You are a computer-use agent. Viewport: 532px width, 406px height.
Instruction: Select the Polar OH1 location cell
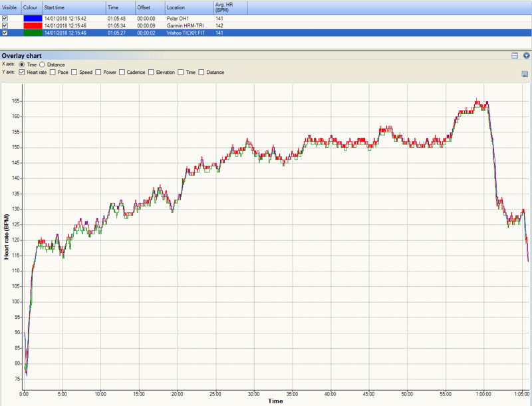pos(178,19)
